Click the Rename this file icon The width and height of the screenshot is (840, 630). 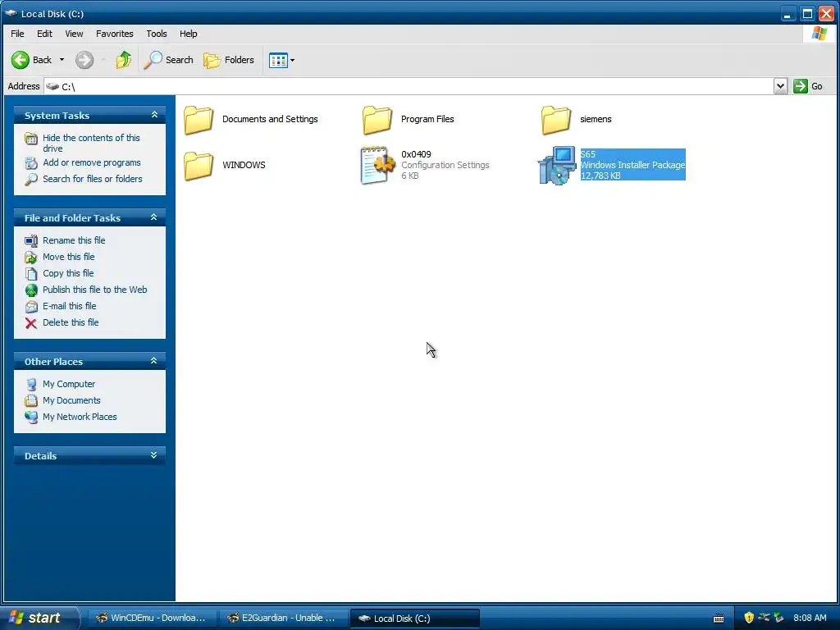pyautogui.click(x=31, y=241)
